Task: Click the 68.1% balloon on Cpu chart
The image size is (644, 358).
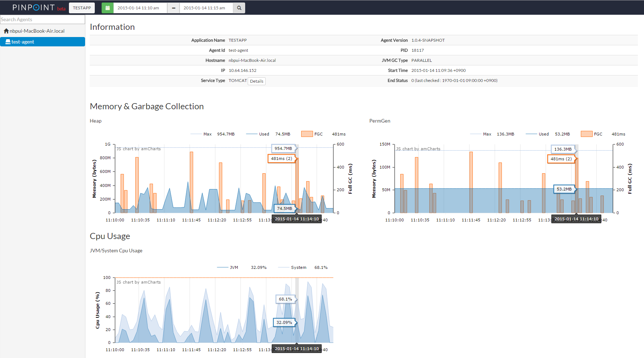Action: point(285,299)
